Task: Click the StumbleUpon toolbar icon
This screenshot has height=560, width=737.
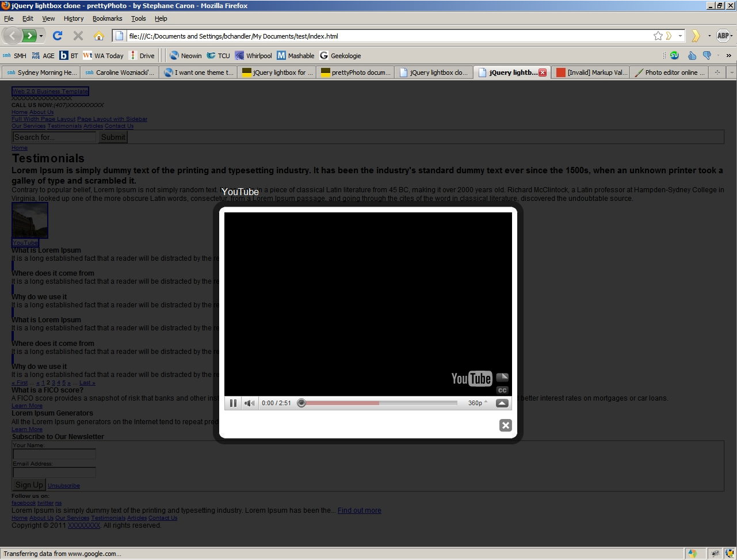Action: pyautogui.click(x=674, y=55)
